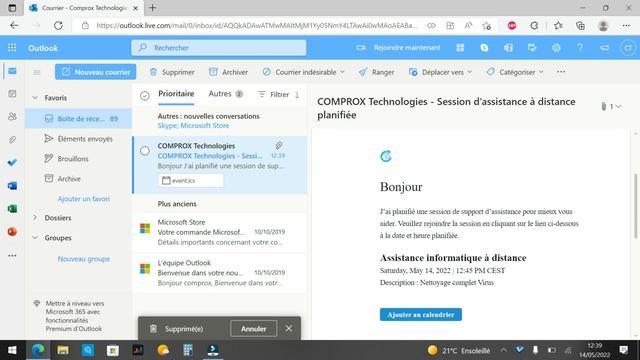Select the COMPROX Technologies message circle
Viewport: 640px width, 360px height.
(x=145, y=151)
